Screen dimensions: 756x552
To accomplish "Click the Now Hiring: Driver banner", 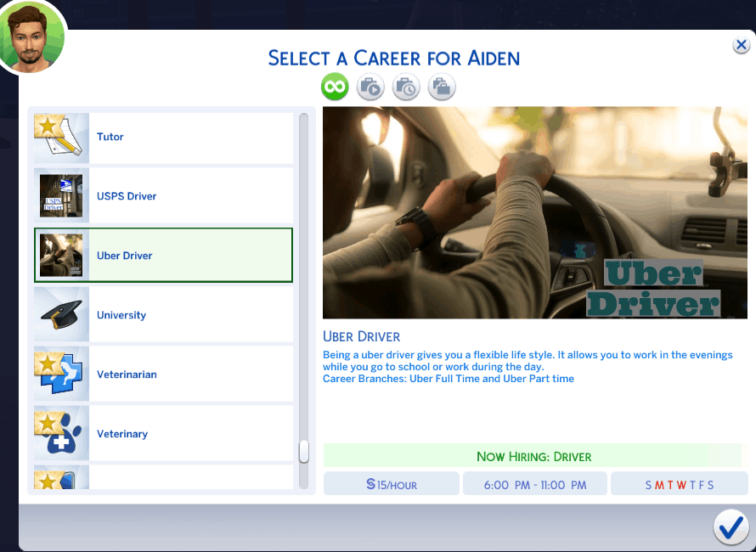I will (533, 456).
